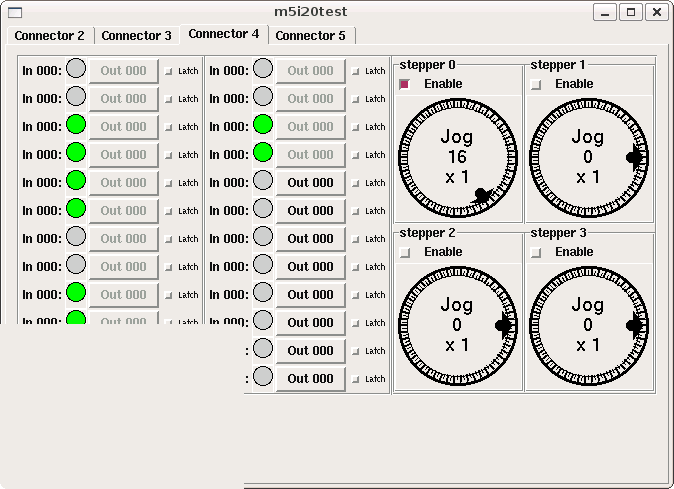Disable the stepper 0 Enable checkbox
This screenshot has height=489, width=674.
coord(404,84)
